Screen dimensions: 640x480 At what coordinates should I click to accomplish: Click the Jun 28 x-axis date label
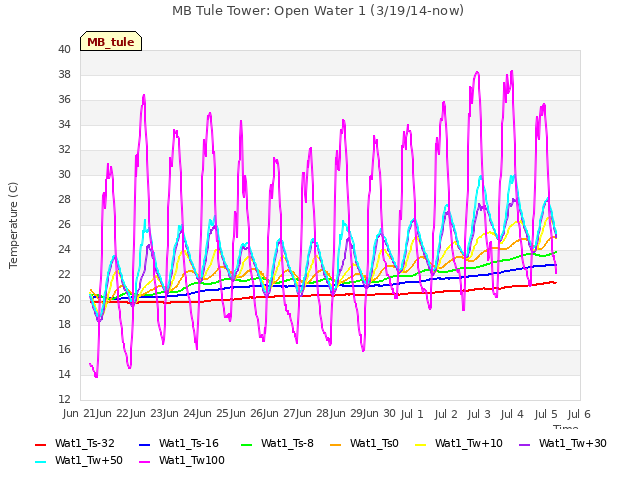pos(312,414)
